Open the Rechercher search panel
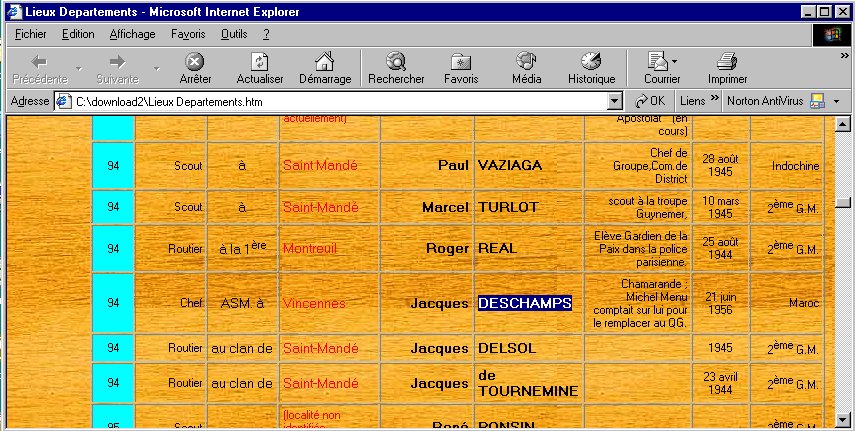The width and height of the screenshot is (855, 431). coord(396,63)
